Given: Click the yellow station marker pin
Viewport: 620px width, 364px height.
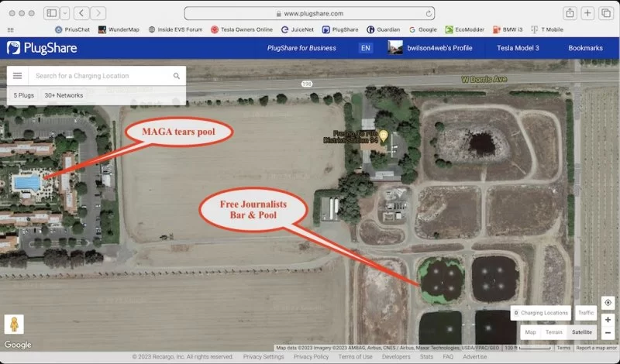Looking at the screenshot, I should click(x=383, y=136).
